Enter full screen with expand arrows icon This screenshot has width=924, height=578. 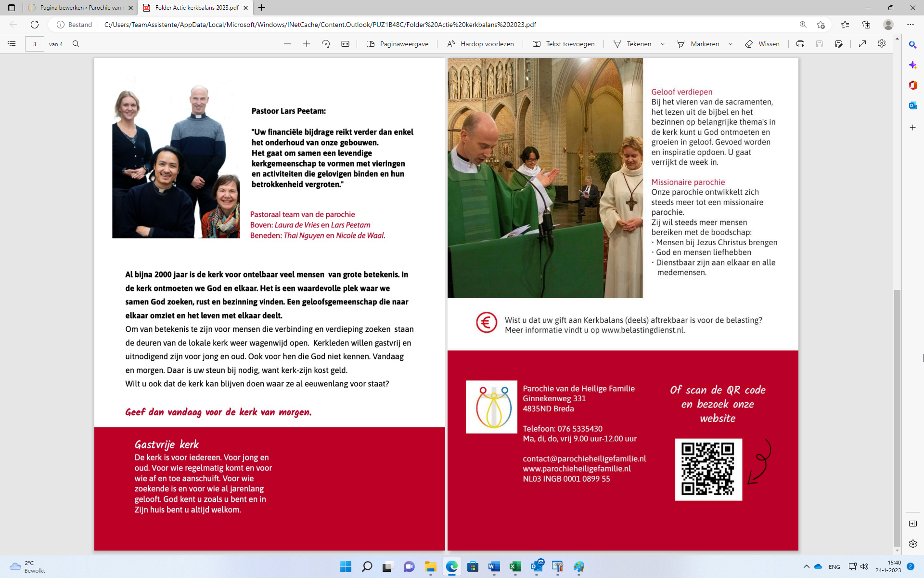pos(862,44)
